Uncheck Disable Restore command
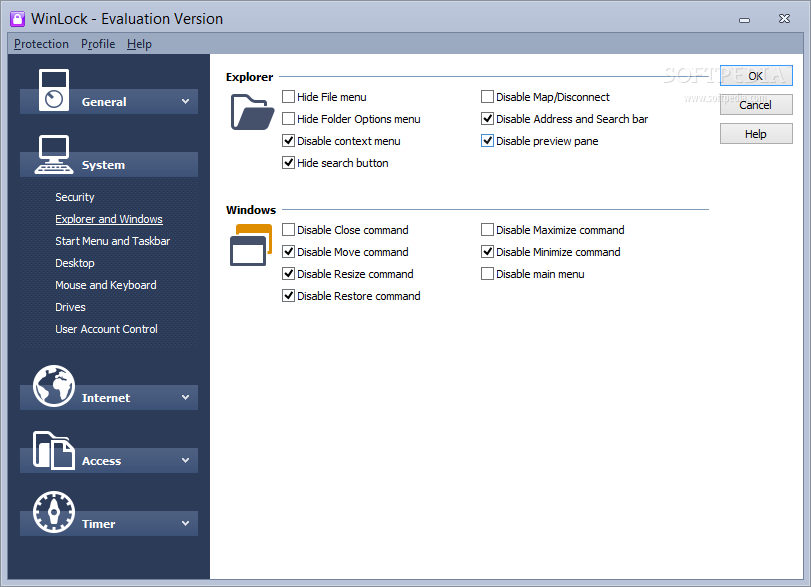The height and width of the screenshot is (587, 811). coord(288,296)
